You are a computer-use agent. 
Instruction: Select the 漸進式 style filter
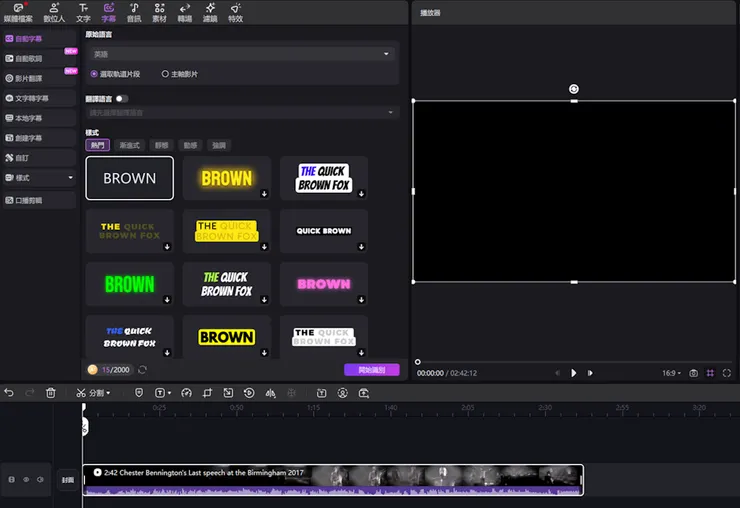(129, 145)
